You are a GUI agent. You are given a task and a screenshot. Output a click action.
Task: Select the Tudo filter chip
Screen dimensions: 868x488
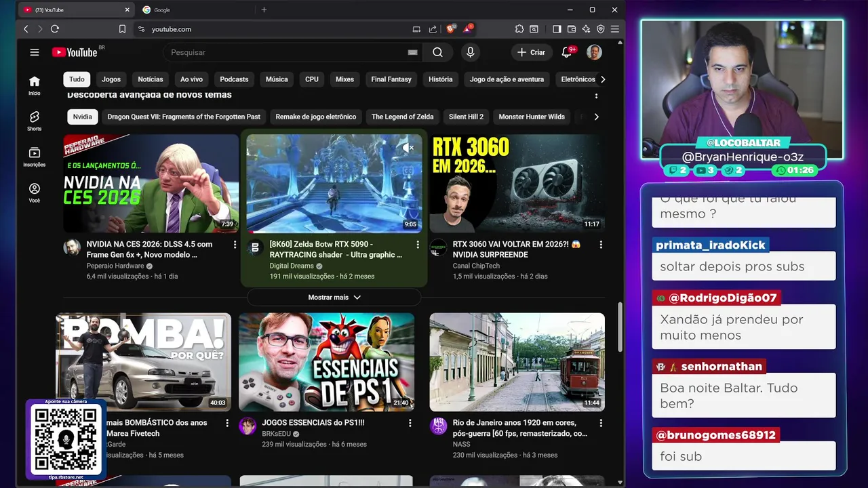click(x=77, y=79)
